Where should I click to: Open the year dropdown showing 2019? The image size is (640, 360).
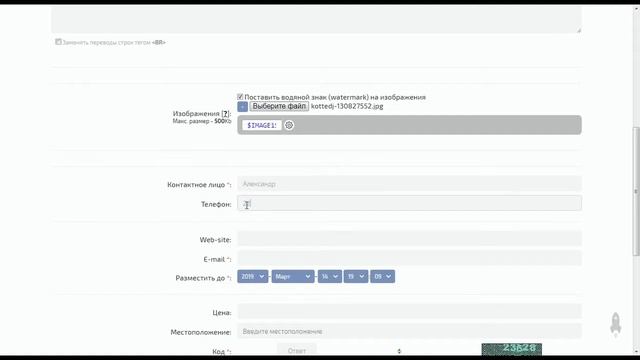253,276
